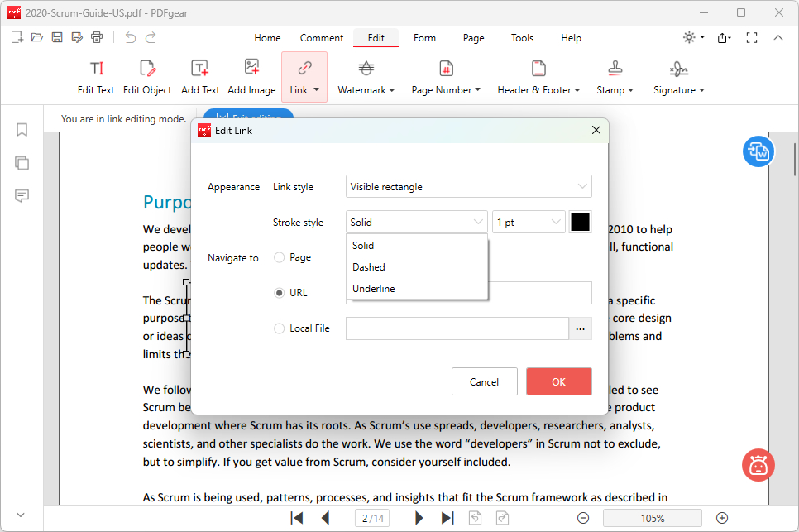Select the Edit Object tool
The width and height of the screenshot is (799, 532).
tap(147, 69)
